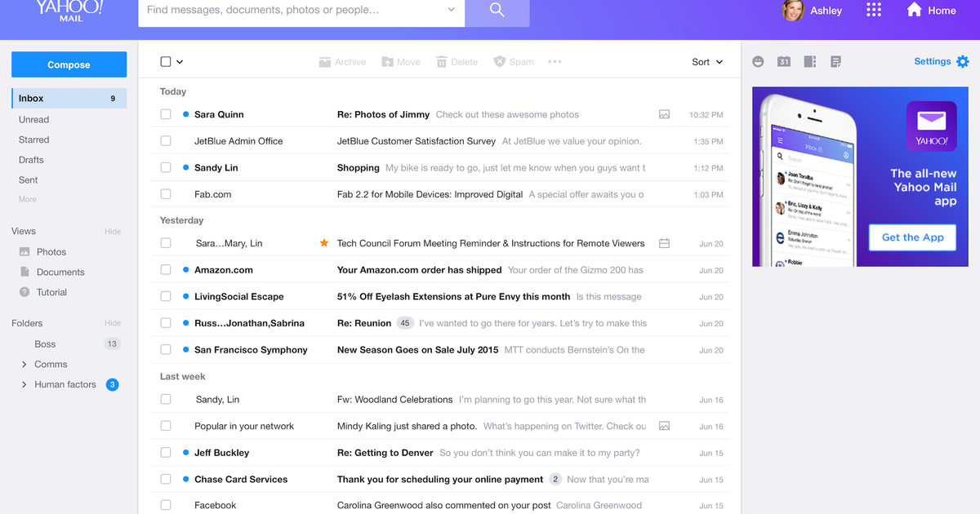Click the orange star on Tech Council email
The image size is (980, 514).
pyautogui.click(x=324, y=243)
